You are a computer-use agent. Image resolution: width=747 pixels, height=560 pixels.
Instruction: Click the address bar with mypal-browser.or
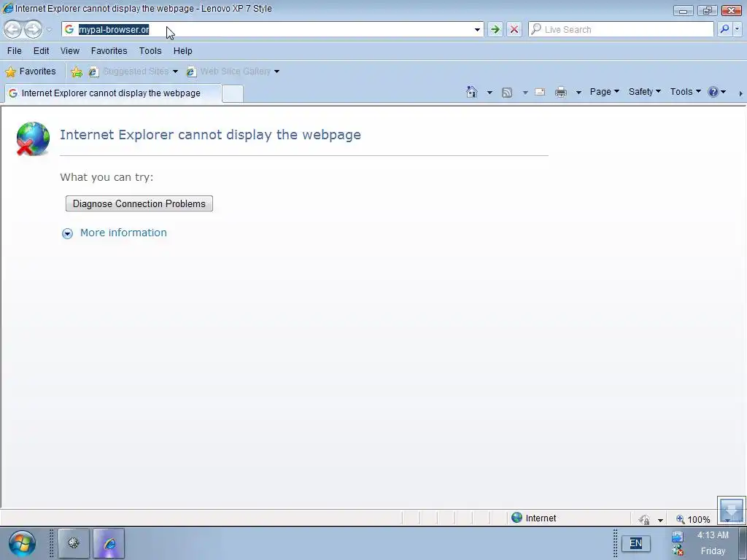[271, 29]
